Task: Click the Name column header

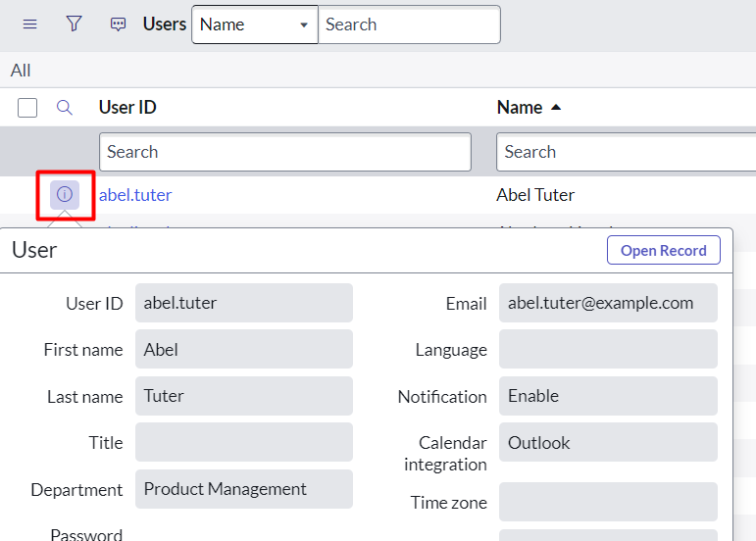Action: (x=520, y=108)
